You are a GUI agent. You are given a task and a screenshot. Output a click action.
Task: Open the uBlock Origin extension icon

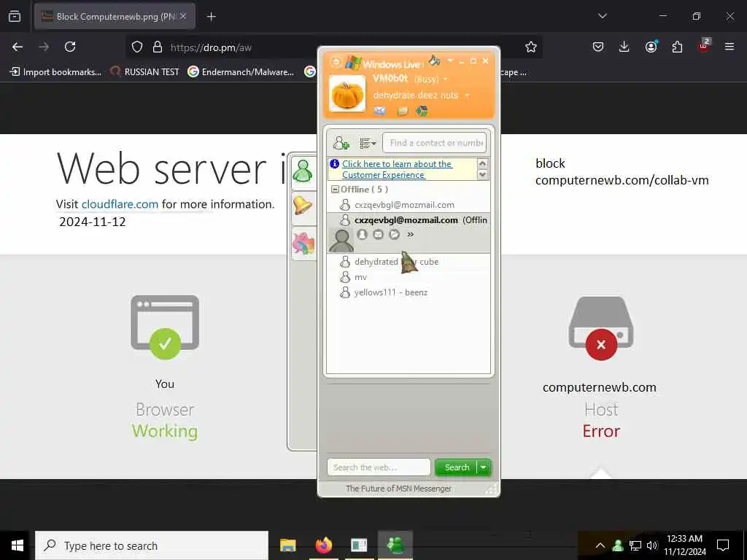click(703, 46)
